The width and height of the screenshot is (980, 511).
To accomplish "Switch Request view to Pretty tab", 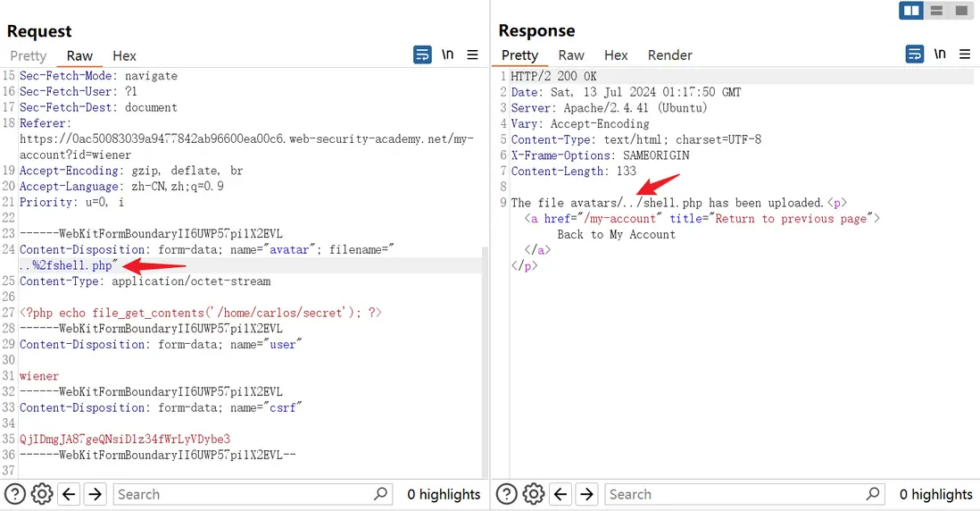I will (29, 55).
